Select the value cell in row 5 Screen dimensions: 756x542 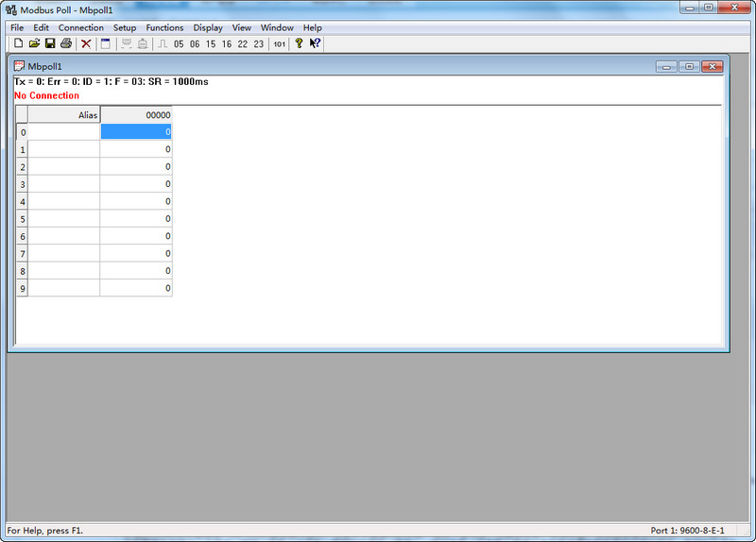[136, 218]
